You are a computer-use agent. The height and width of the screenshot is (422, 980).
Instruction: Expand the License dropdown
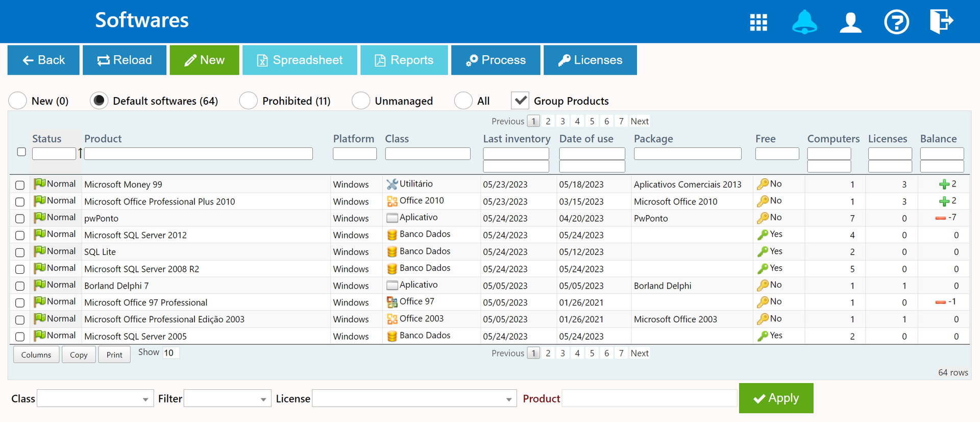(414, 399)
